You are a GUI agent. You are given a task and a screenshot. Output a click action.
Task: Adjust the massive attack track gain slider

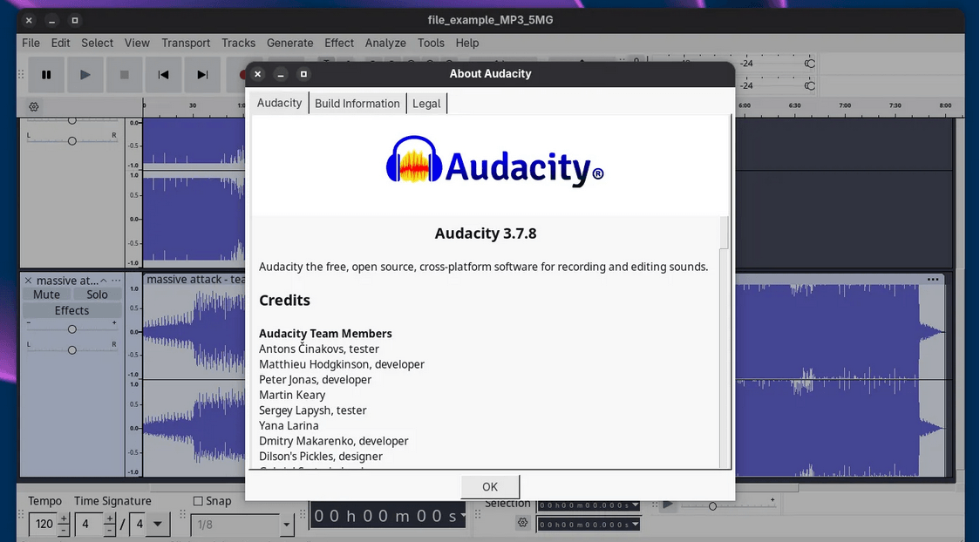click(x=71, y=329)
